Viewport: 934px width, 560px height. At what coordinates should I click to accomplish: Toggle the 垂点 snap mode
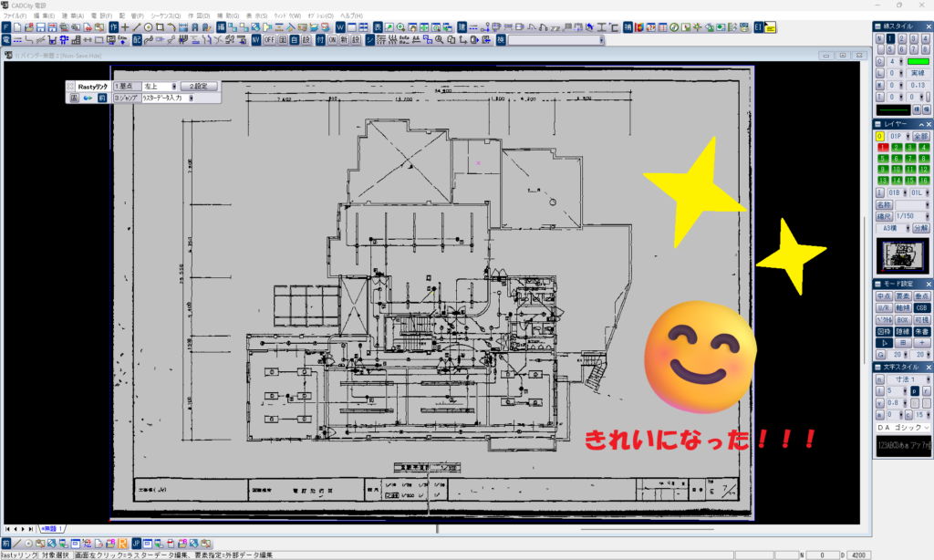coord(922,296)
